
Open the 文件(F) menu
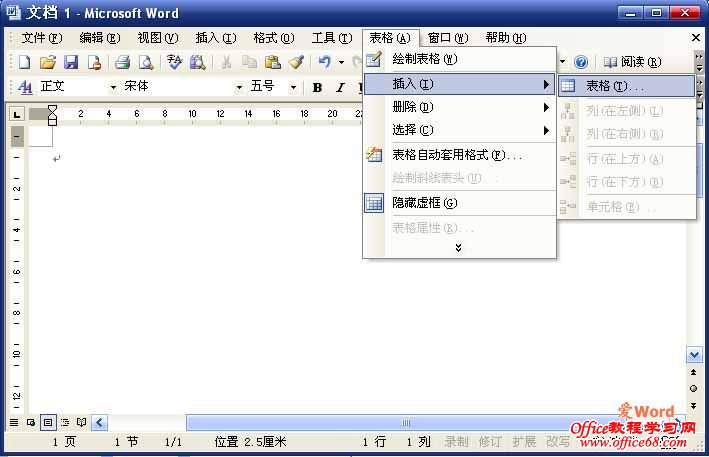[x=42, y=38]
